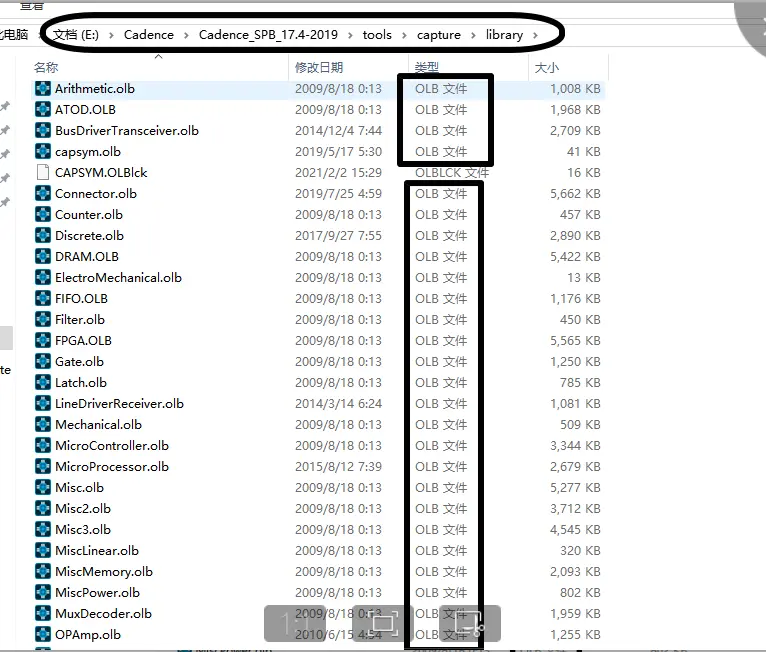Screen dimensions: 766x652
Task: Click the 4,545 KB size cell
Action: tap(575, 530)
